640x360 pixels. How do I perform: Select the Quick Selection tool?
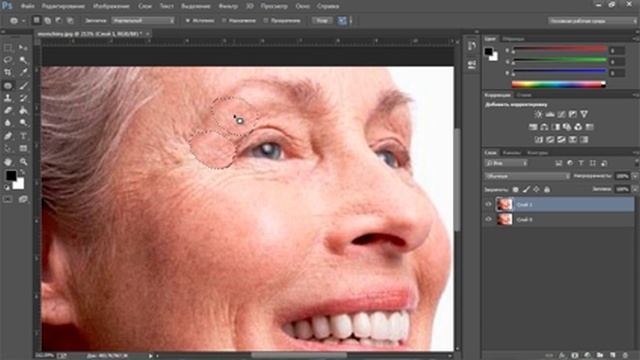[23, 60]
